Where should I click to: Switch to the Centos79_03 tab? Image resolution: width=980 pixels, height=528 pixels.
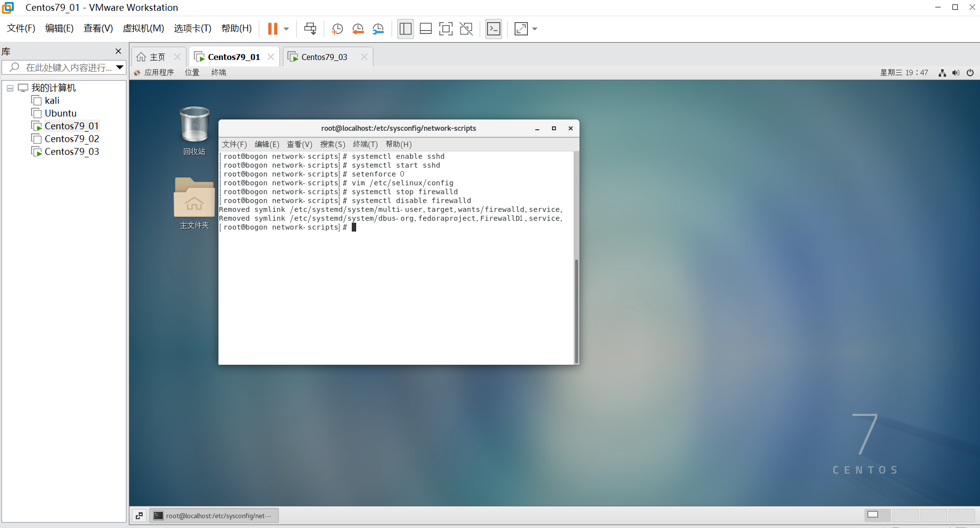click(325, 57)
